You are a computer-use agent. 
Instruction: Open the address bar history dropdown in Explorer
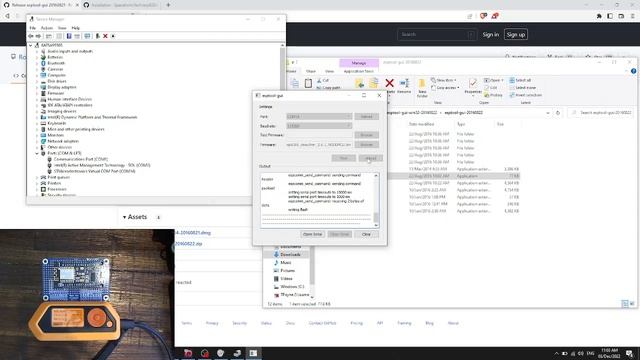547,113
